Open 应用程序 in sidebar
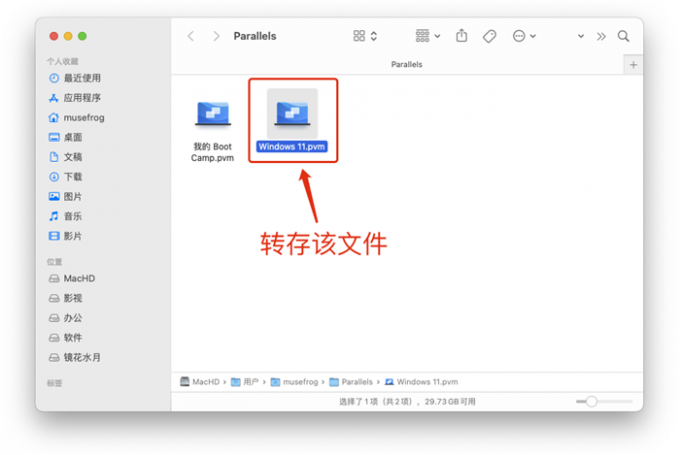The width and height of the screenshot is (680, 455). point(82,98)
